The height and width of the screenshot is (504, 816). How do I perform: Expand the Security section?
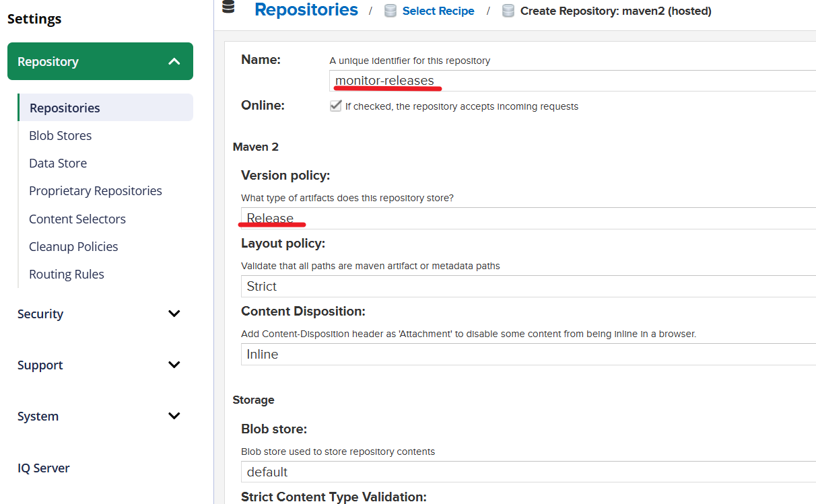(x=174, y=314)
